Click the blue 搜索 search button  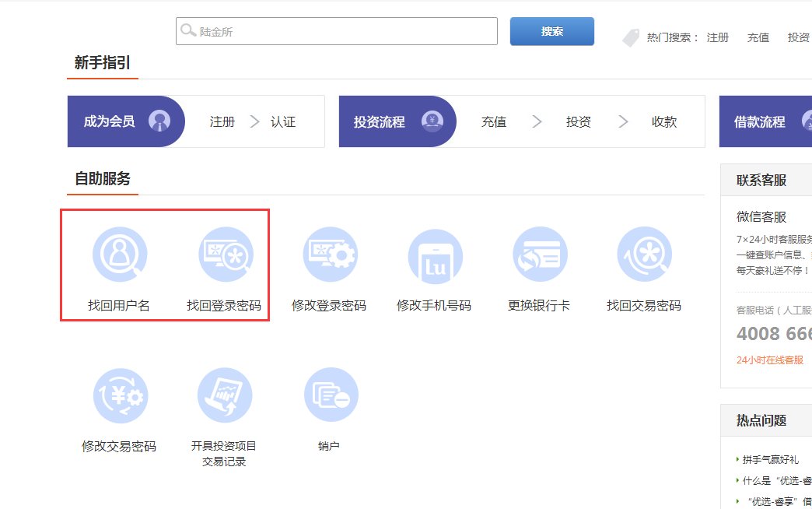pyautogui.click(x=551, y=30)
